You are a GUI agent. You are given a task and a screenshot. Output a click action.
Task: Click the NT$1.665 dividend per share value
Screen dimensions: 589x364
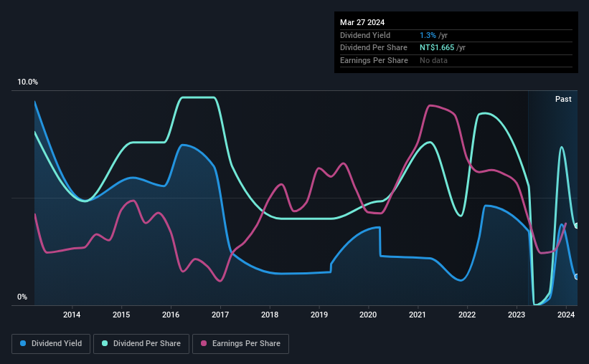click(437, 48)
